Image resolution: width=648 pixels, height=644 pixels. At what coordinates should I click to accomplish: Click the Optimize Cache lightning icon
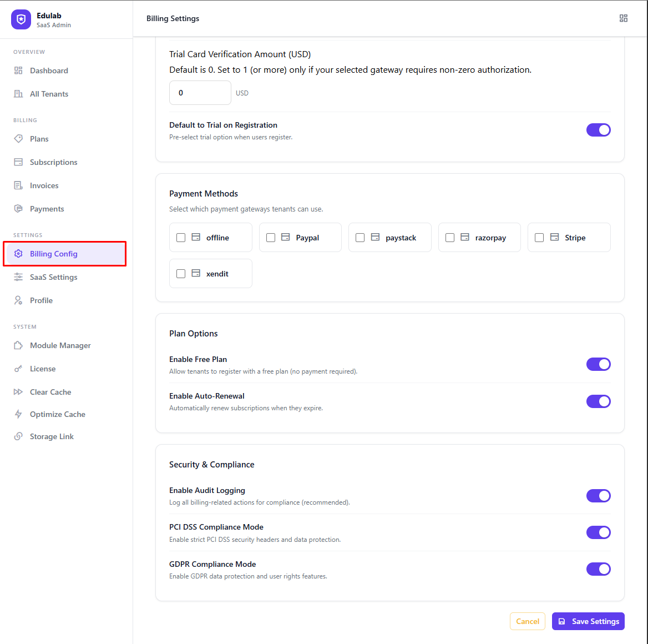(19, 414)
